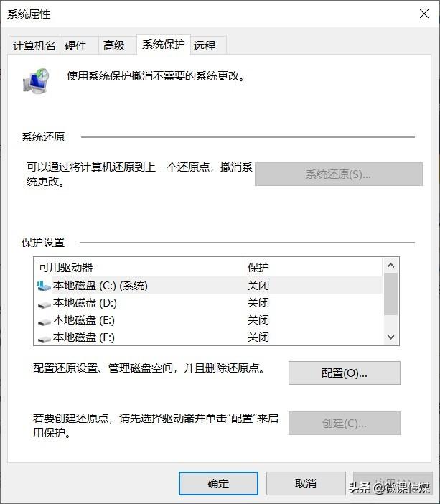The width and height of the screenshot is (440, 504).
Task: Go to the 高级 tab
Action: pyautogui.click(x=114, y=45)
